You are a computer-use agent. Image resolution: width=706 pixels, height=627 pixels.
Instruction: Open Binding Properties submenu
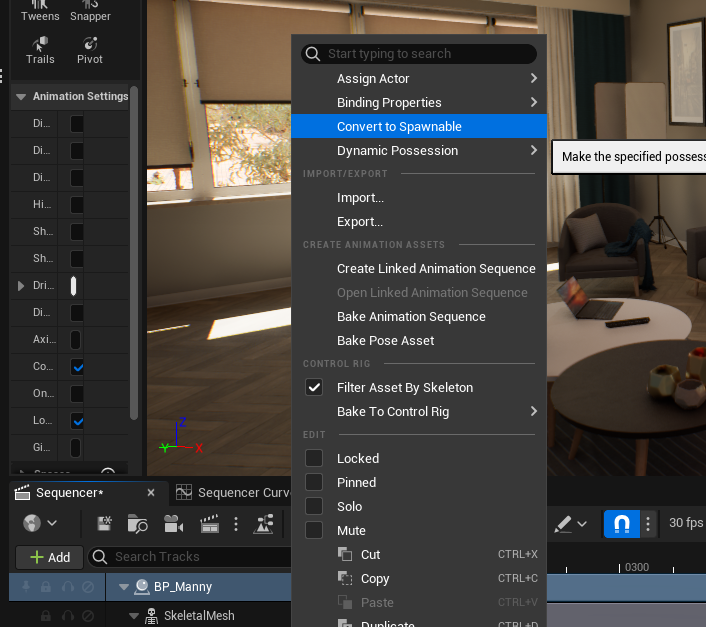click(x=419, y=102)
